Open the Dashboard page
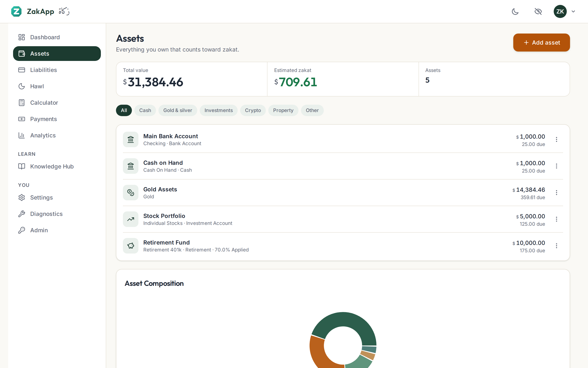 (57, 37)
